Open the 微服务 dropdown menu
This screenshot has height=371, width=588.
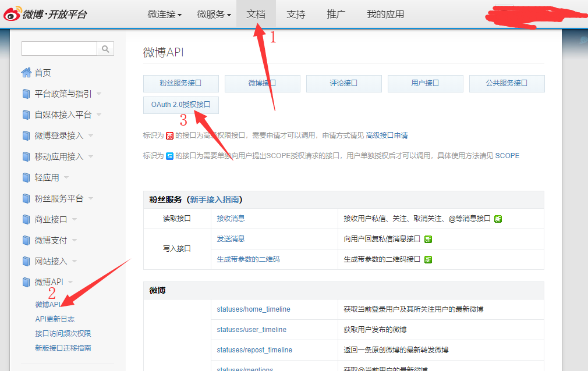coord(214,14)
